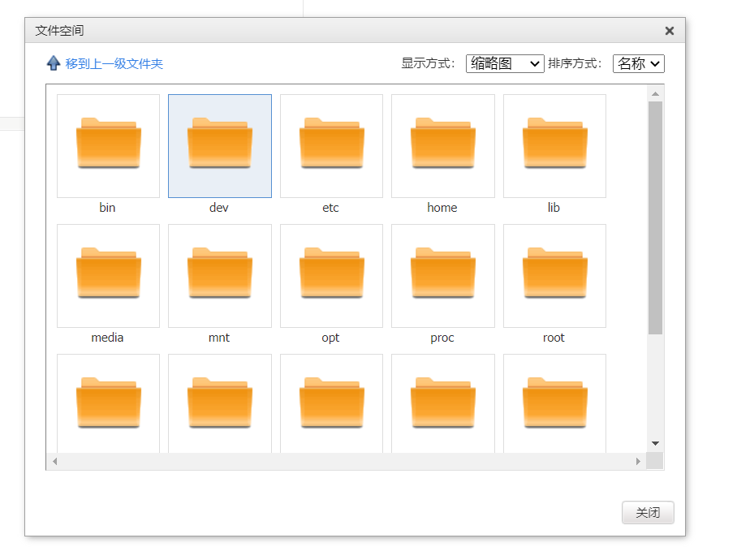Open the bin folder thumbnail
Screen dimensions: 737x560
pyautogui.click(x=108, y=145)
